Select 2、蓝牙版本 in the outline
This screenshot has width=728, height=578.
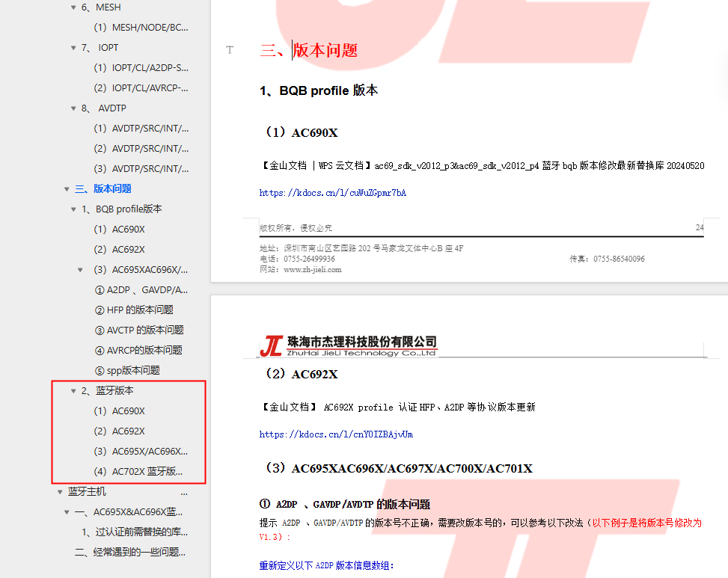point(107,390)
